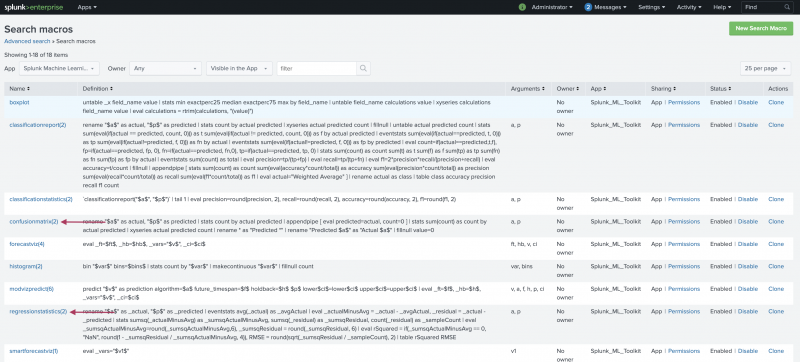Click the New Search Macro button
800x362 pixels.
tap(761, 29)
